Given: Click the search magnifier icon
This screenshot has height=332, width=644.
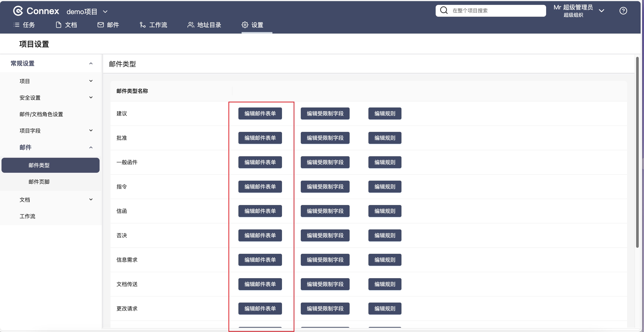Looking at the screenshot, I should 444,10.
